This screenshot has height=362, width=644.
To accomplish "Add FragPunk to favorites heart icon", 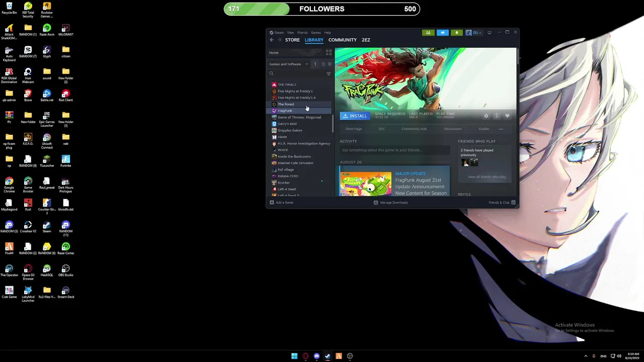I will coord(507,116).
